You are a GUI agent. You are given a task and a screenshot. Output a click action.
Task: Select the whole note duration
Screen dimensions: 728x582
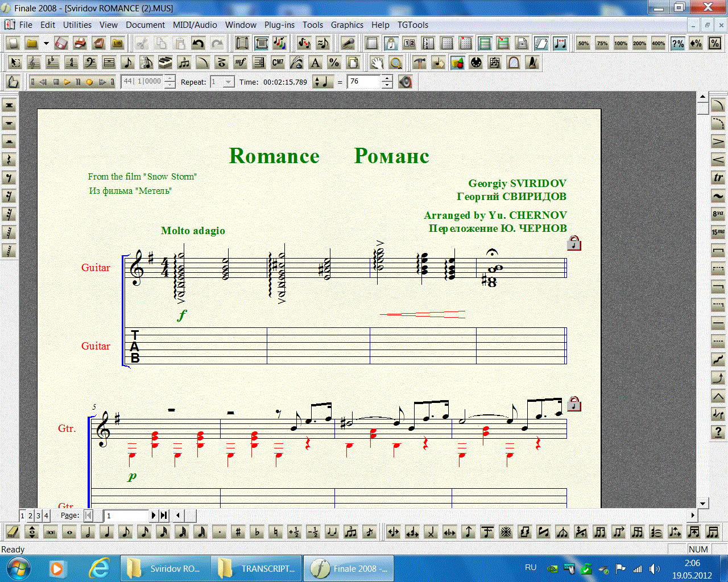(x=69, y=532)
